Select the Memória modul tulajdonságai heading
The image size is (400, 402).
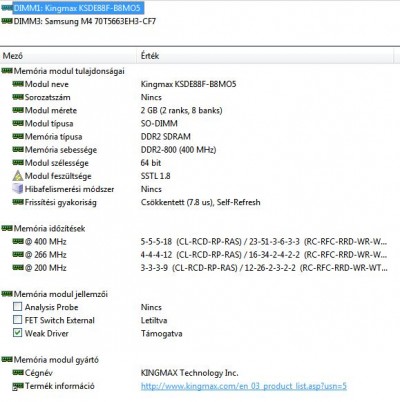coord(69,71)
